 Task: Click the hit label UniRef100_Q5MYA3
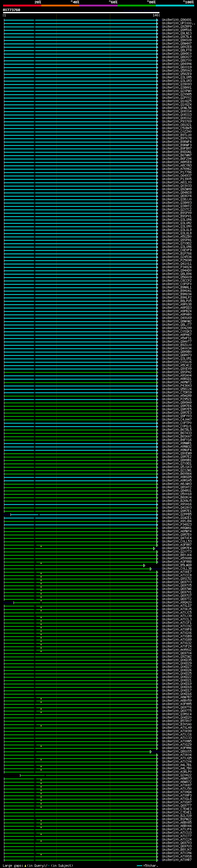(176, 71)
